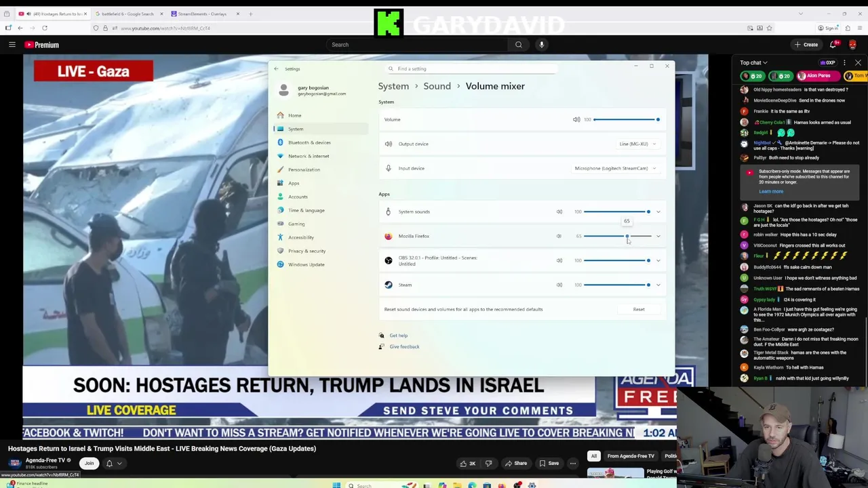Adjust the Steam volume slider
868x488 pixels.
click(617, 285)
